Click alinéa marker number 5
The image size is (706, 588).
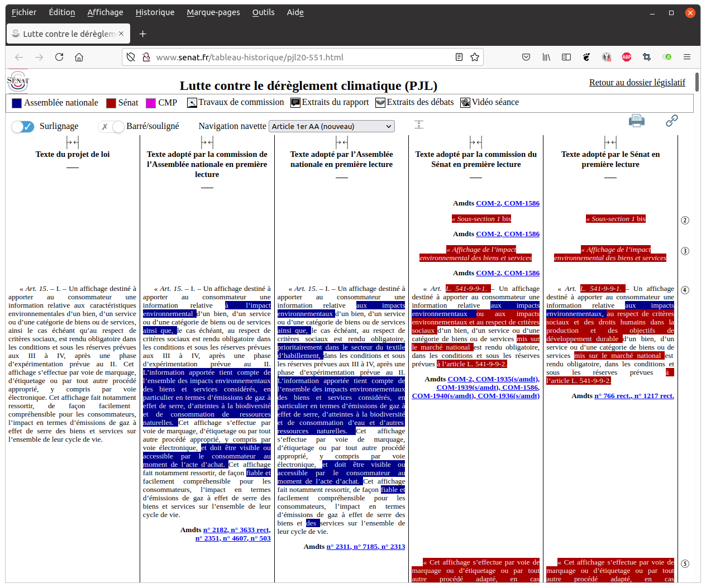685,563
